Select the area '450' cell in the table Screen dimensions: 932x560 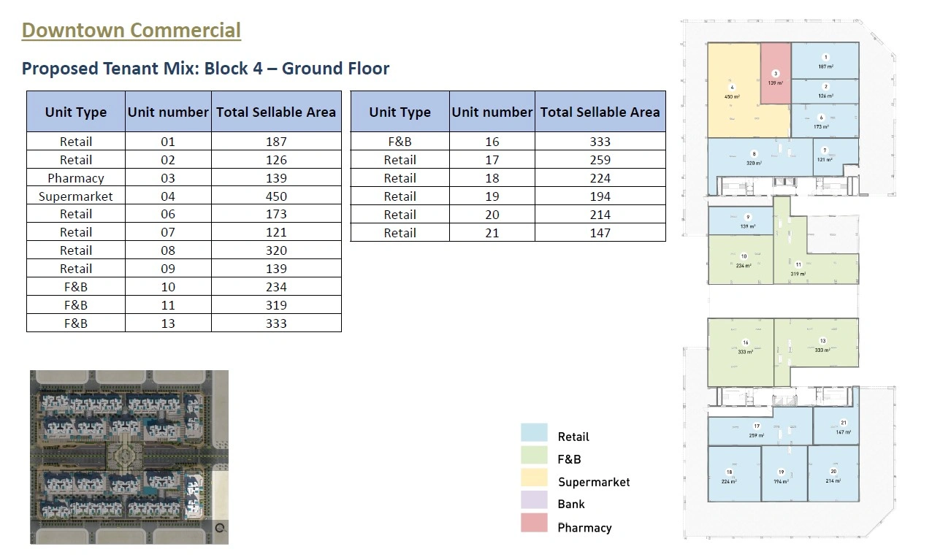click(x=276, y=196)
